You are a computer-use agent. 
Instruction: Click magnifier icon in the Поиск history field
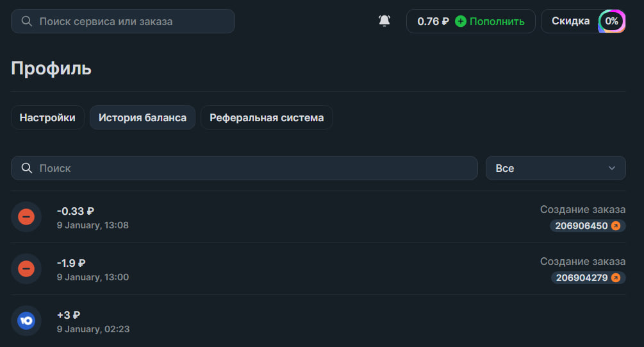pyautogui.click(x=27, y=168)
